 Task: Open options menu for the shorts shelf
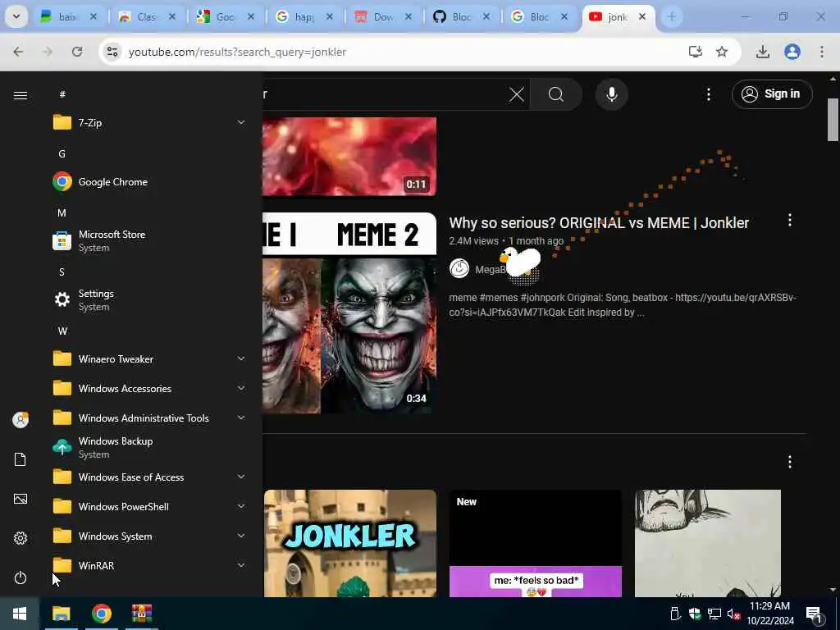click(x=790, y=462)
